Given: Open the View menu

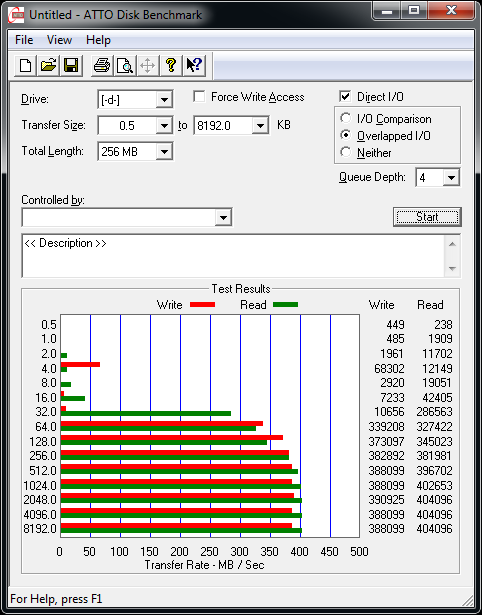Looking at the screenshot, I should (x=59, y=40).
